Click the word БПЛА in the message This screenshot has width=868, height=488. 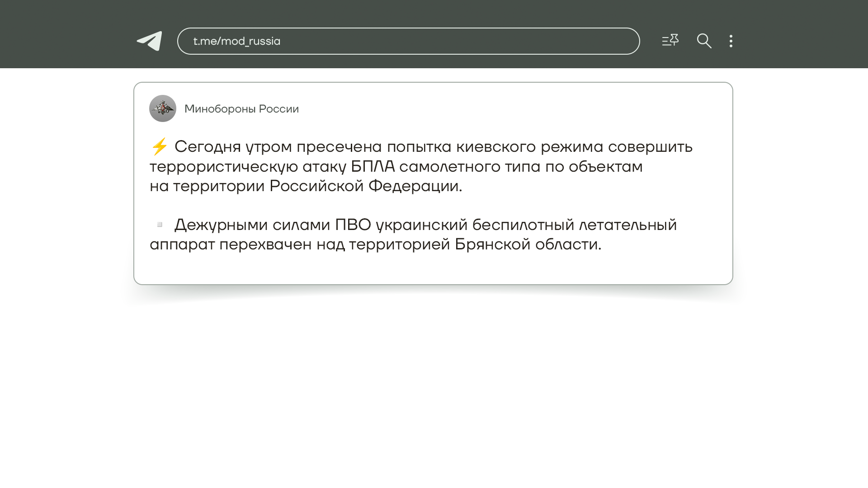(x=373, y=167)
